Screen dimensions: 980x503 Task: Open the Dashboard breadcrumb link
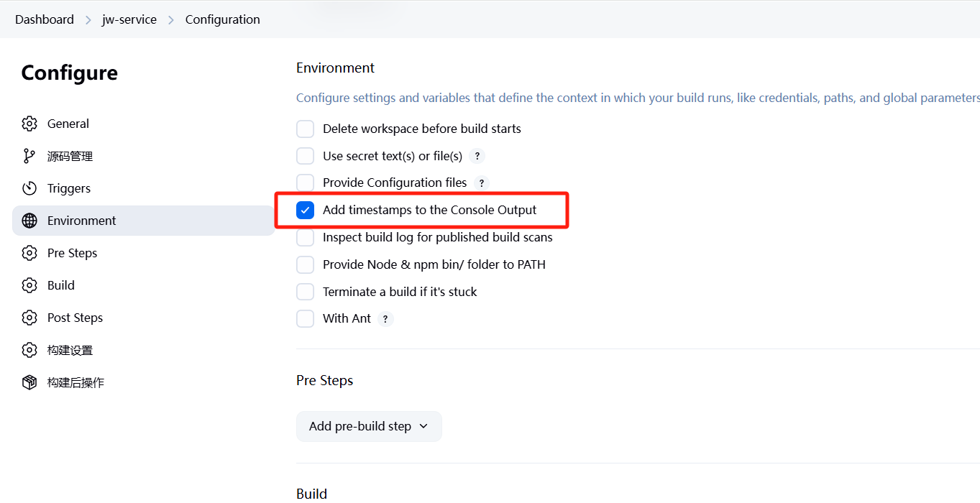click(x=45, y=19)
